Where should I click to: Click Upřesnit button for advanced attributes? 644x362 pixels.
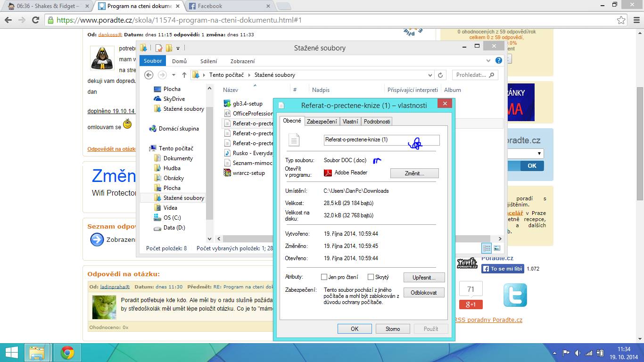pyautogui.click(x=424, y=277)
